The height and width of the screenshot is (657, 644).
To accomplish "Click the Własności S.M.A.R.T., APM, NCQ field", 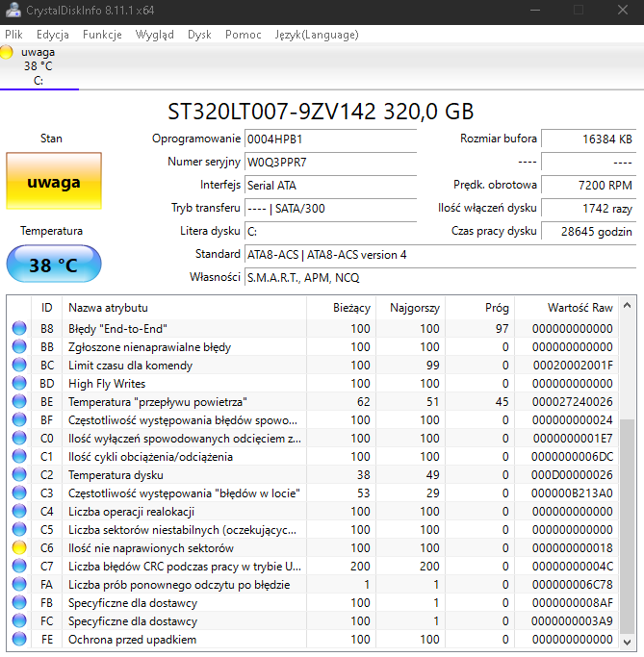I will pos(440,277).
